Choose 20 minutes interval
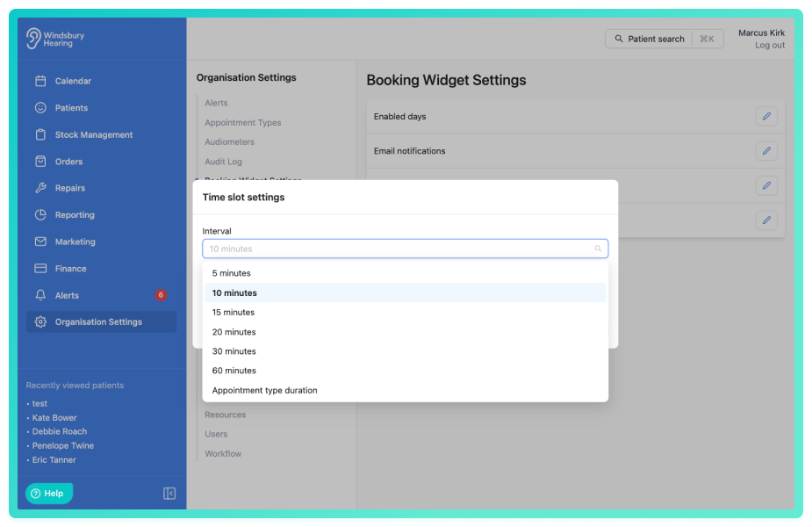This screenshot has width=812, height=527. pyautogui.click(x=405, y=332)
